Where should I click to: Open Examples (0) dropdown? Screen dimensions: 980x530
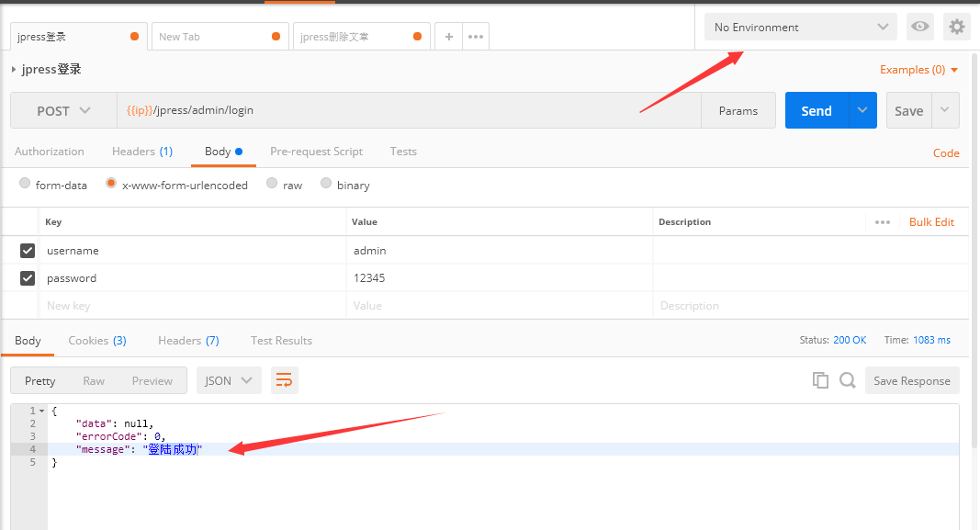tap(918, 70)
